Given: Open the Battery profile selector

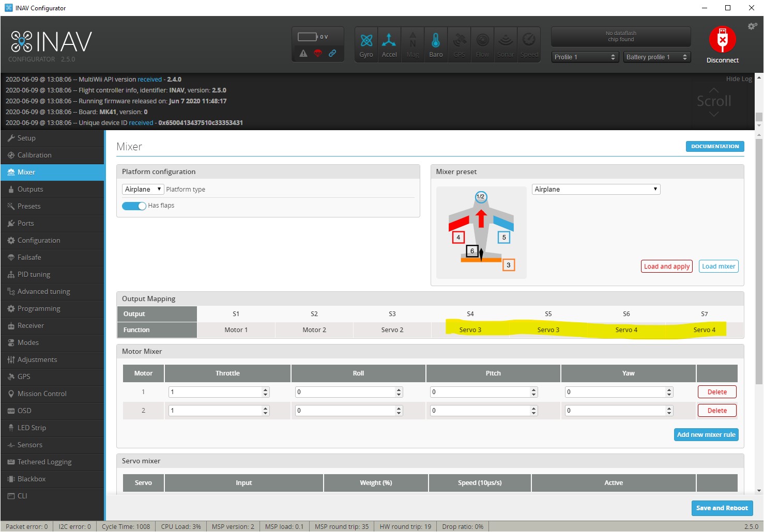Looking at the screenshot, I should pyautogui.click(x=656, y=57).
